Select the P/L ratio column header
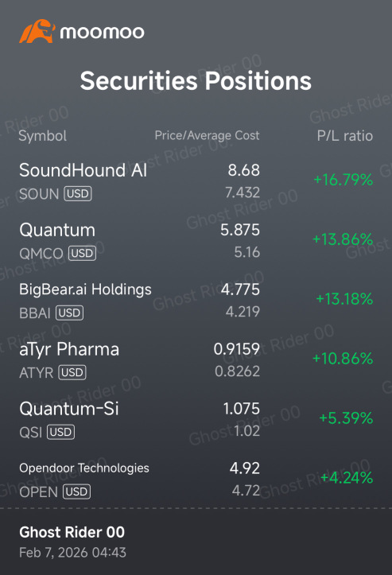 [345, 136]
